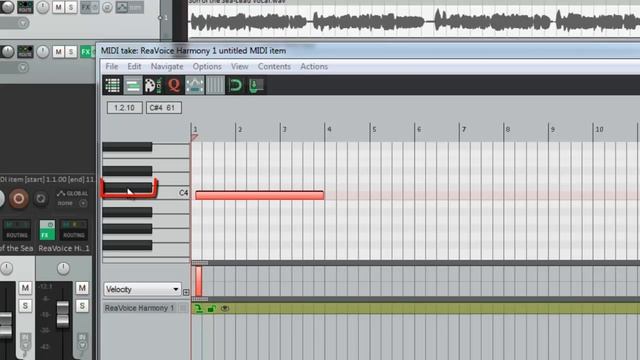Open the Actions menu
Screen dimensions: 640x360
(x=314, y=67)
